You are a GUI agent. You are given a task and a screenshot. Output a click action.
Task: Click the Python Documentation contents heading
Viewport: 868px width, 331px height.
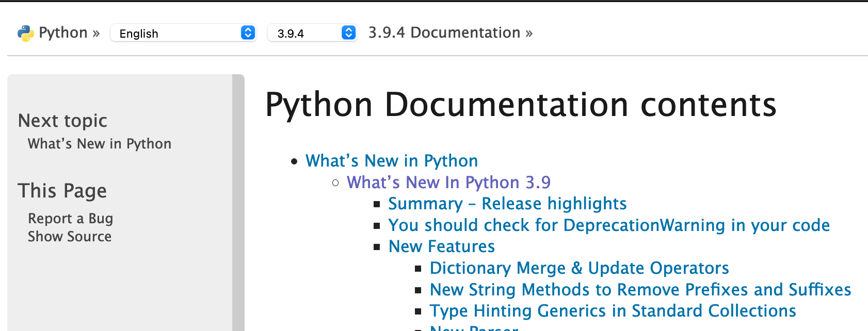point(521,105)
